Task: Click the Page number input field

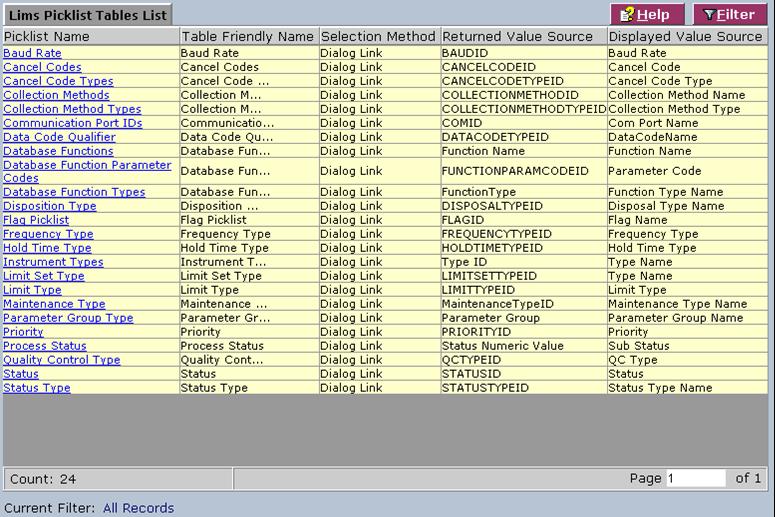Action: (x=696, y=478)
